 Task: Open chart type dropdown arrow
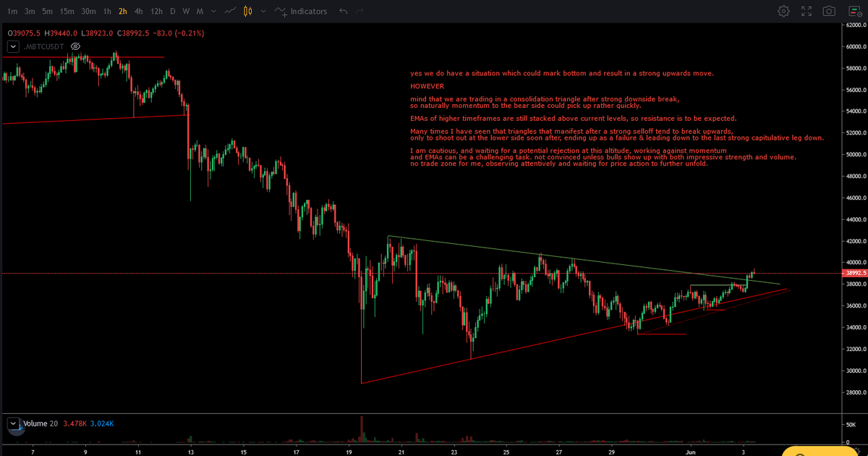(x=263, y=11)
